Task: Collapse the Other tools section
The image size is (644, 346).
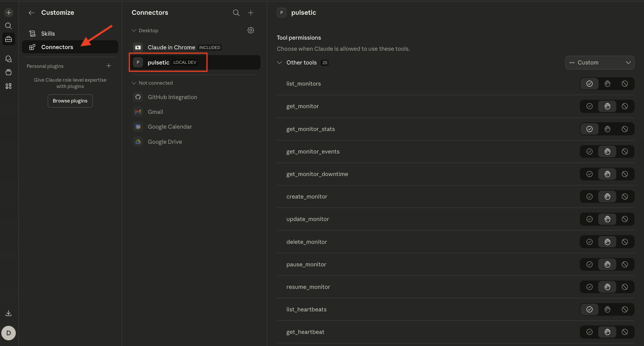Action: tap(279, 62)
